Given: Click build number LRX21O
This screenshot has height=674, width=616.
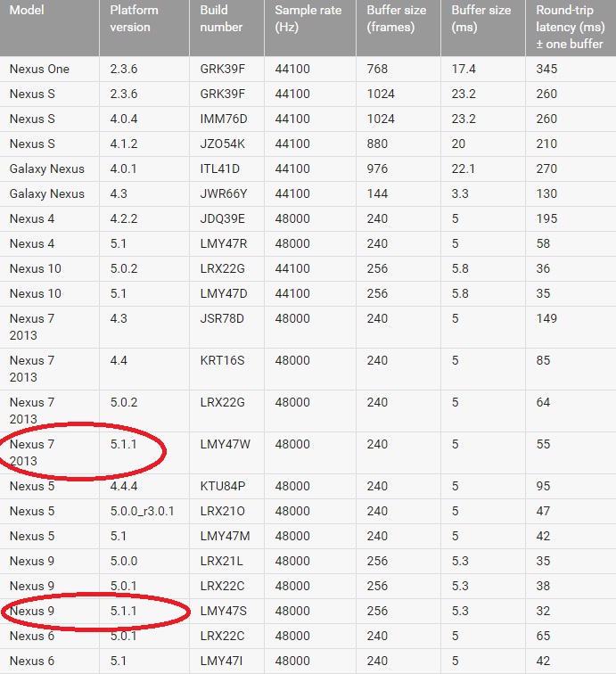Looking at the screenshot, I should 222,511.
